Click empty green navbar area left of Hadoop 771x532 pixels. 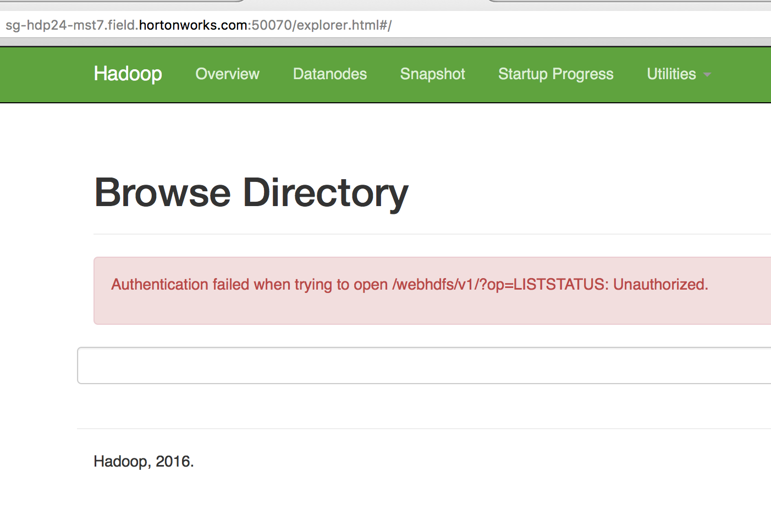(44, 75)
